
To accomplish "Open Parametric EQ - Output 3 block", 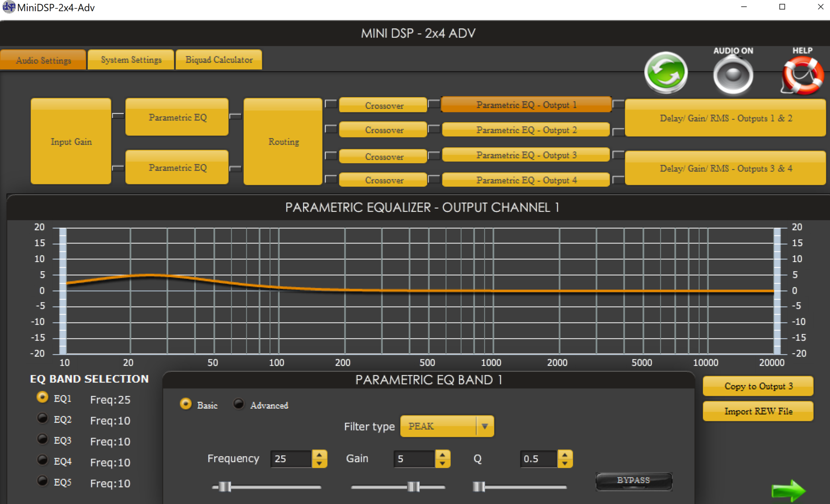I will pos(526,155).
